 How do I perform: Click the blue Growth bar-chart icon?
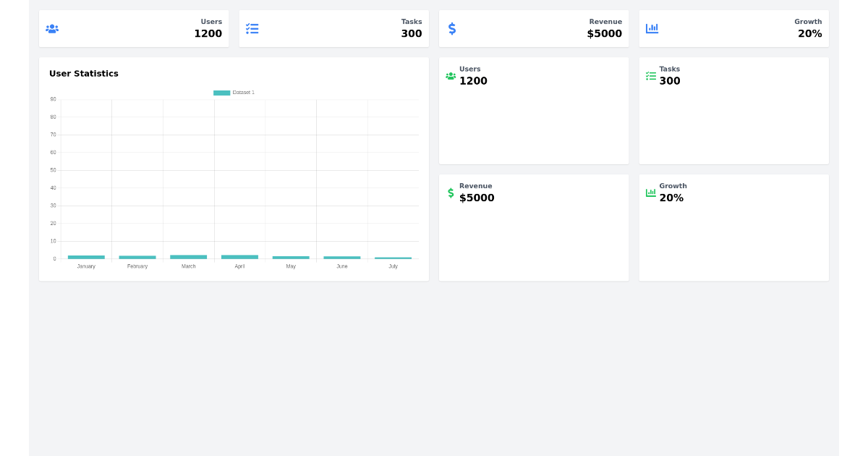(x=652, y=28)
